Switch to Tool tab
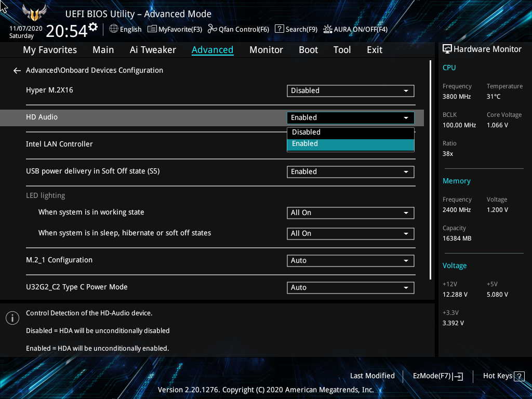The image size is (532, 399). coord(342,50)
